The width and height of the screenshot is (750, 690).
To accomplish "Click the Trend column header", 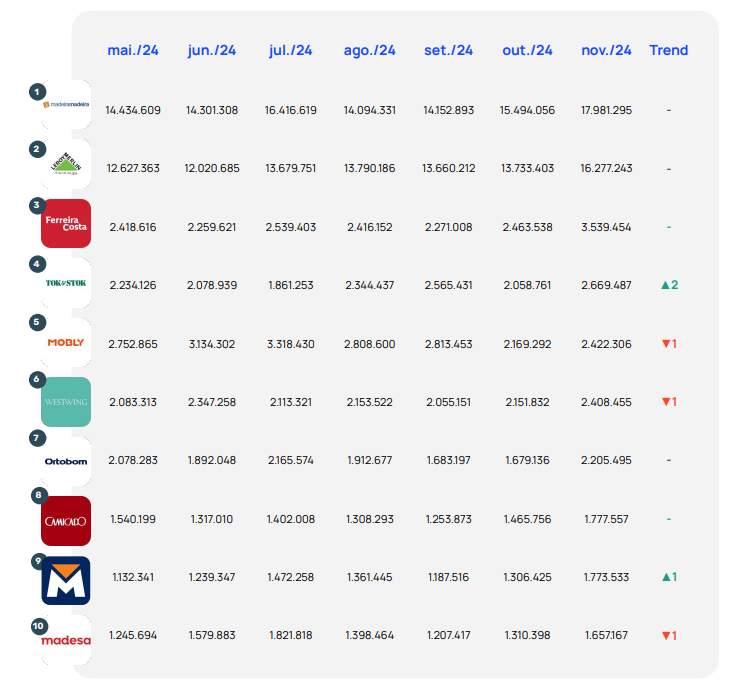I will pos(668,50).
